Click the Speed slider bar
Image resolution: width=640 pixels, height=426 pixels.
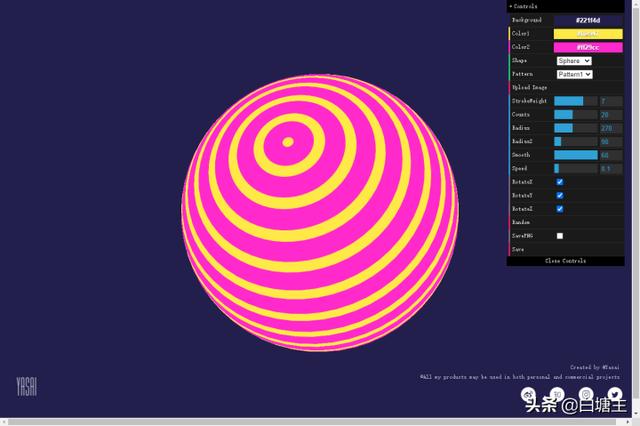(576, 169)
